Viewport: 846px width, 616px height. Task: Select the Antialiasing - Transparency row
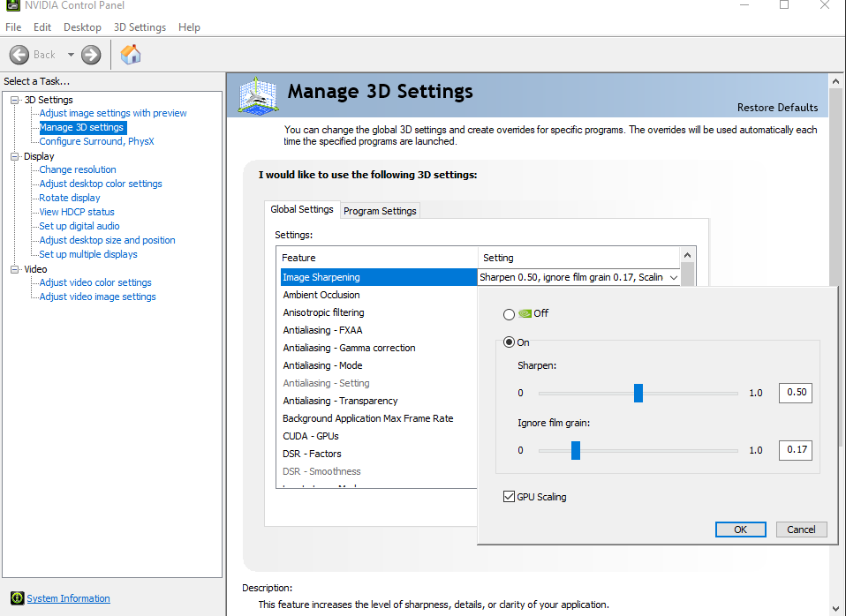(379, 401)
